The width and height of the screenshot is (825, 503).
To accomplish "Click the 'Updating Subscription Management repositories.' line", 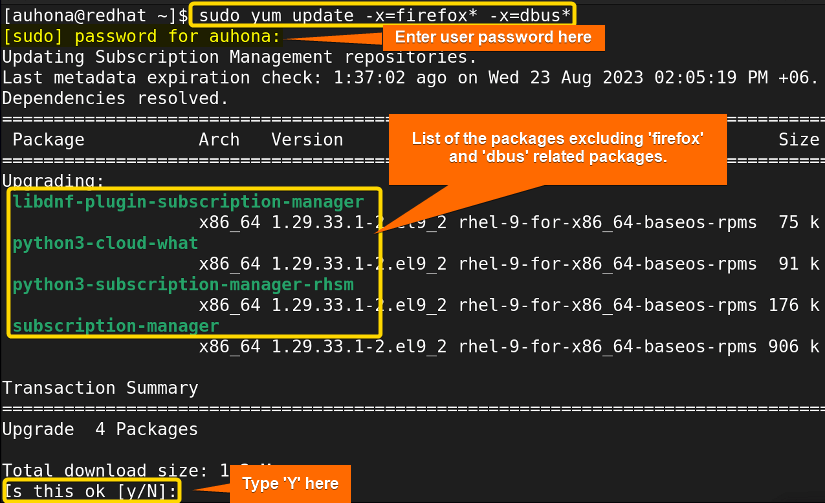I will tap(239, 57).
